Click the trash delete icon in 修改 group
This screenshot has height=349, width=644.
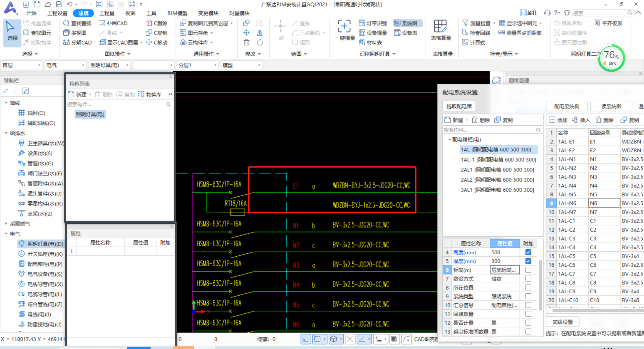(x=247, y=43)
